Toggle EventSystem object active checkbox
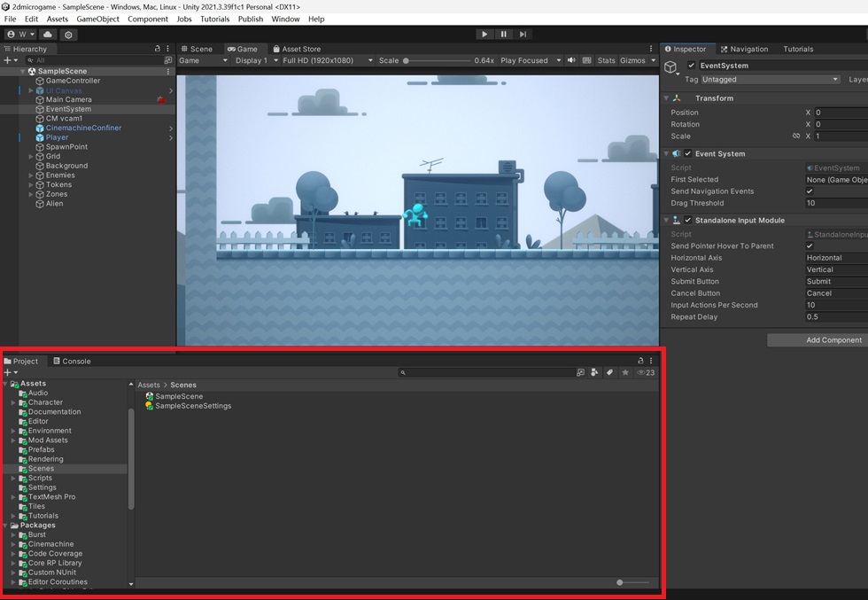This screenshot has height=600, width=868. 691,66
